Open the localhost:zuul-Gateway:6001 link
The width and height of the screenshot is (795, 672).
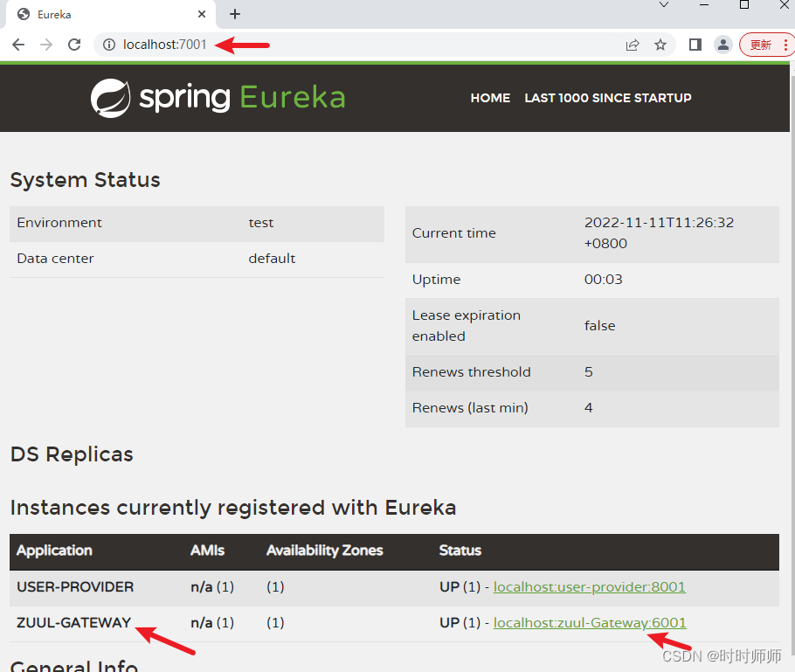coord(590,622)
